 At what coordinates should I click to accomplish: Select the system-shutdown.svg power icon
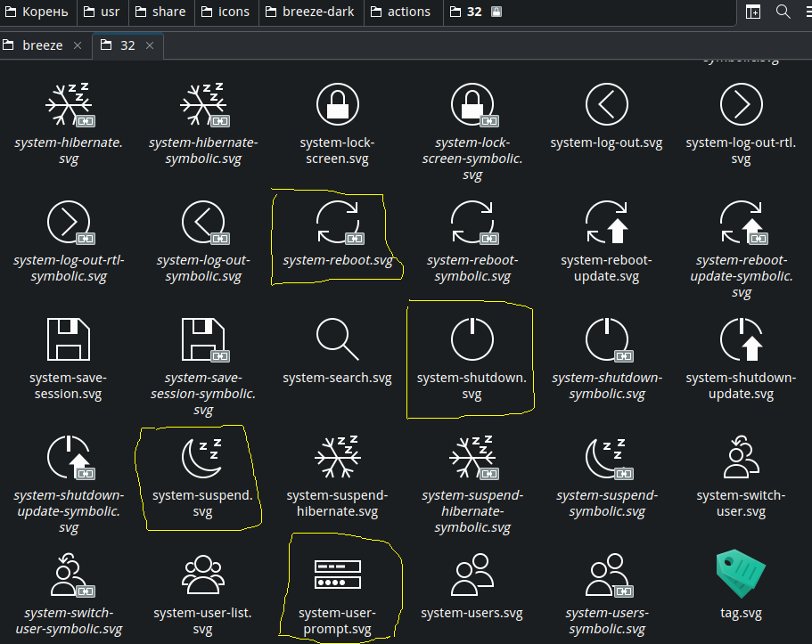[472, 339]
